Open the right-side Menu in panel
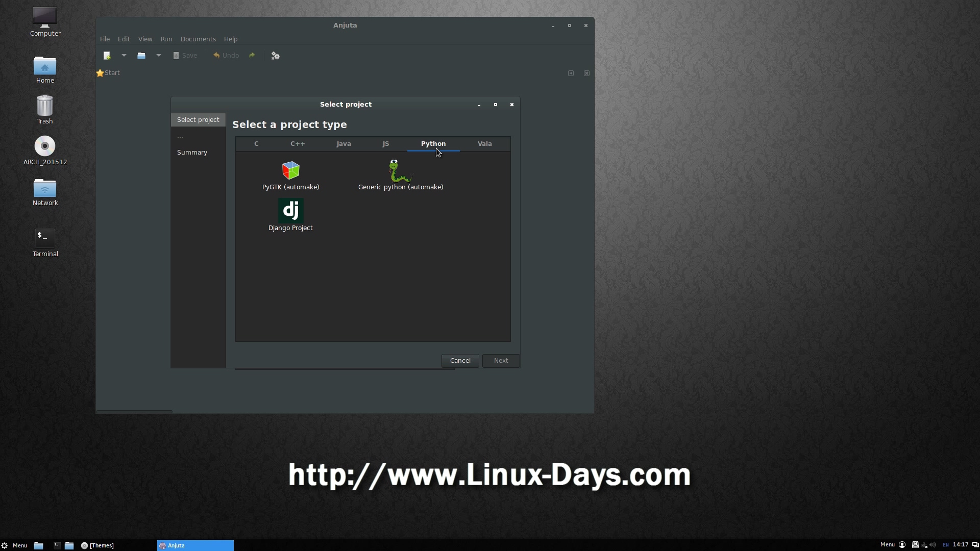This screenshot has height=551, width=980. [x=887, y=545]
